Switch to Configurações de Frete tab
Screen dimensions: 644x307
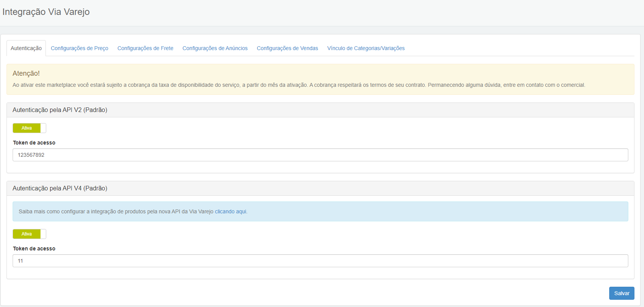[145, 48]
